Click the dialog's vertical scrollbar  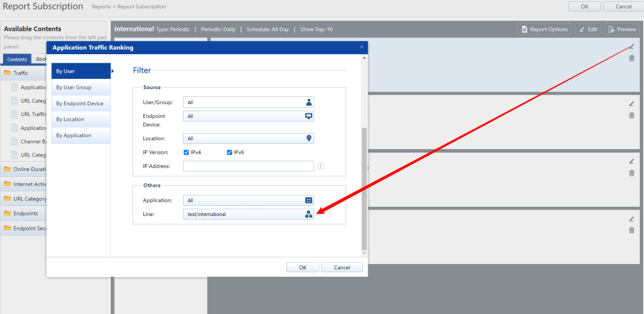(x=364, y=186)
